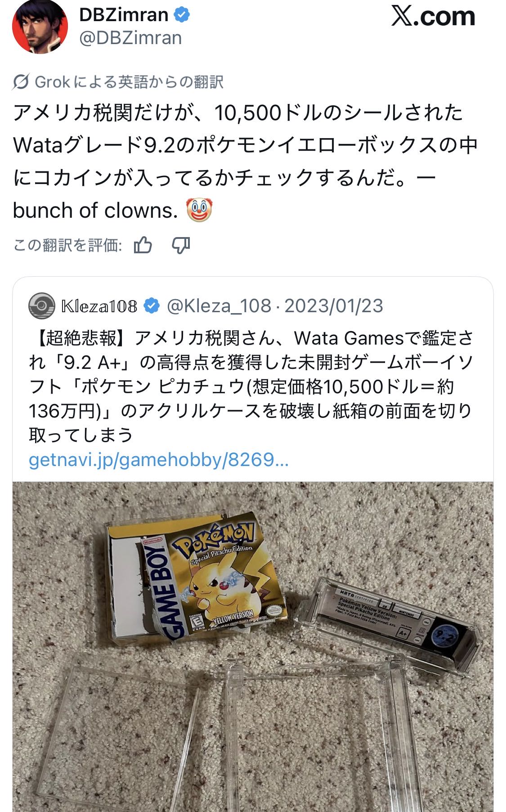Click the translated main post text
The width and height of the screenshot is (506, 812).
coord(245,161)
